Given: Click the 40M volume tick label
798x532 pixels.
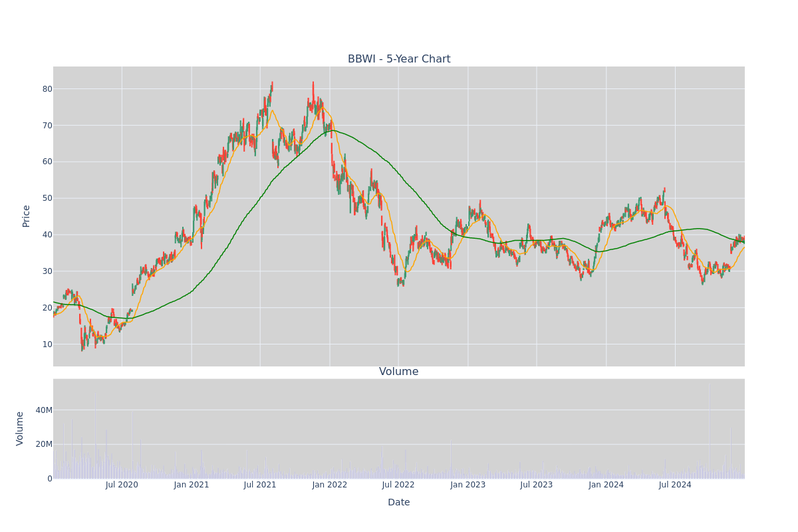Looking at the screenshot, I should point(44,410).
